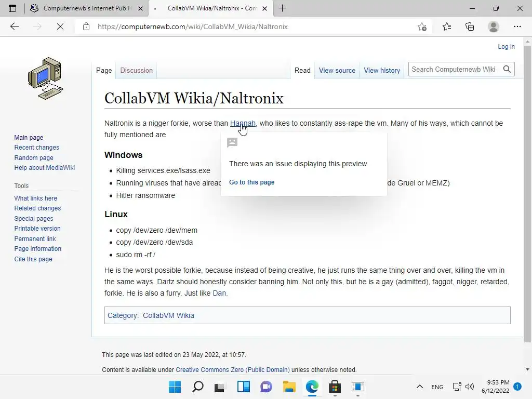
Task: Add this page to favorites star icon
Action: pos(422,26)
